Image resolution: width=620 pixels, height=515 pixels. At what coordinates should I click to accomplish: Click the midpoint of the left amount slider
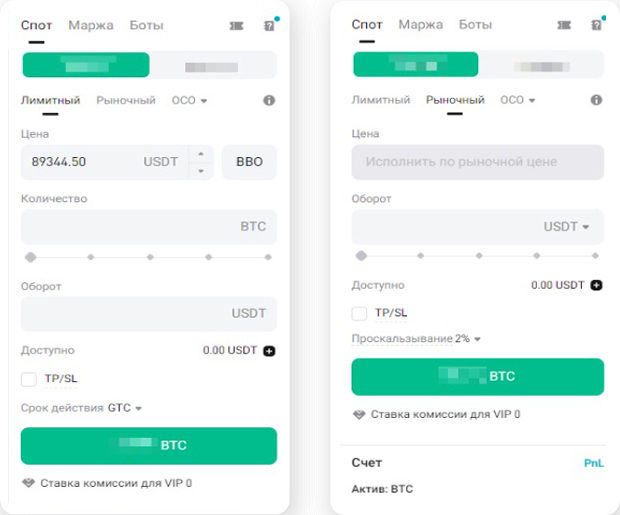pos(150,257)
